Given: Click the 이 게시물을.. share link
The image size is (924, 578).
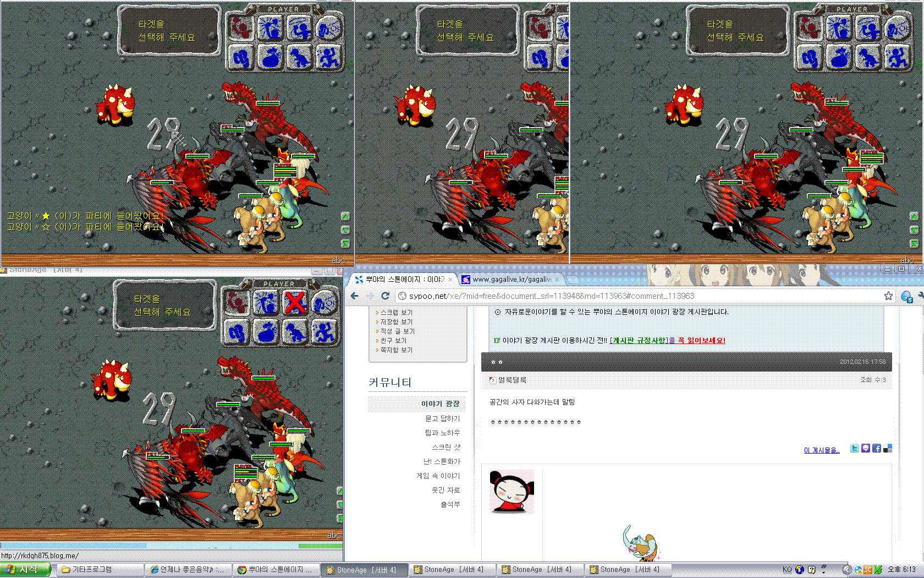Looking at the screenshot, I should [822, 450].
